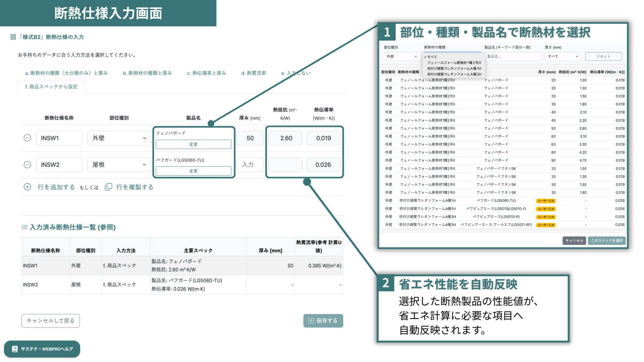Image resolution: width=644 pixels, height=362 pixels.
Task: Click the minus icon beside INSW2 row
Action: [x=28, y=165]
